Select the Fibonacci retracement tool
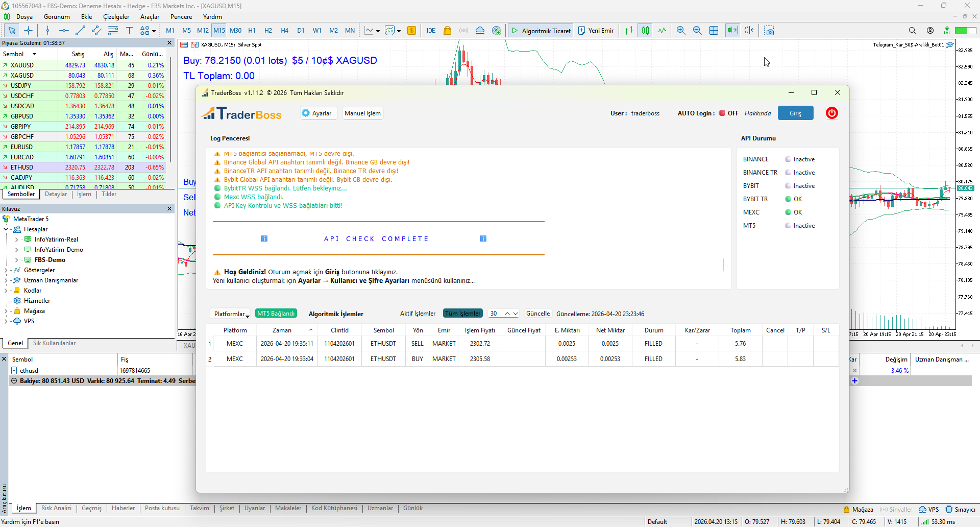This screenshot has width=980, height=527. 113,31
